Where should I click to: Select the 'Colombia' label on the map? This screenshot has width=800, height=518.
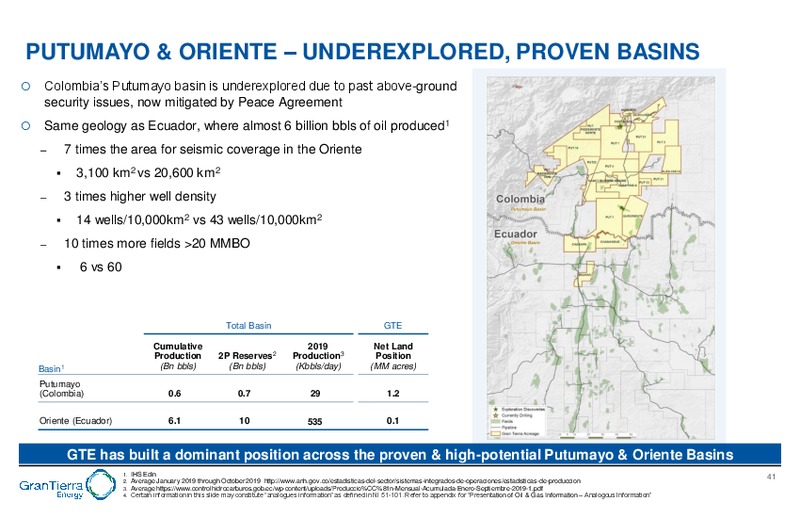coord(520,199)
